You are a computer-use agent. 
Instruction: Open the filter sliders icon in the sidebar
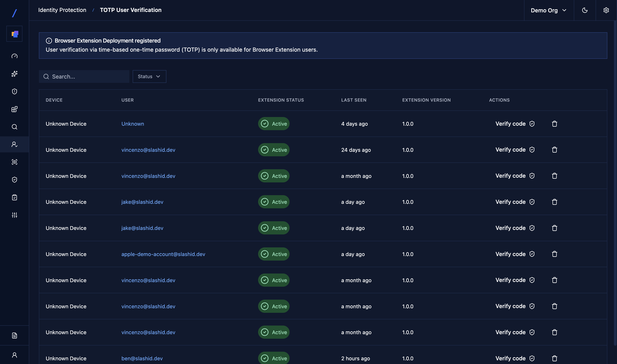pos(14,215)
